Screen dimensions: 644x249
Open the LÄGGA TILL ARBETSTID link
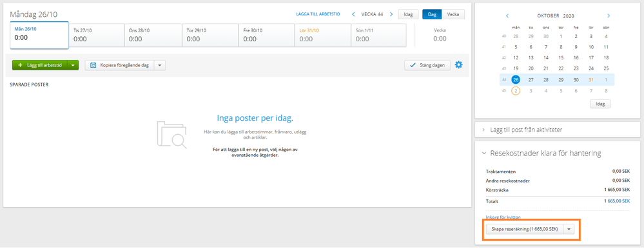coord(318,14)
